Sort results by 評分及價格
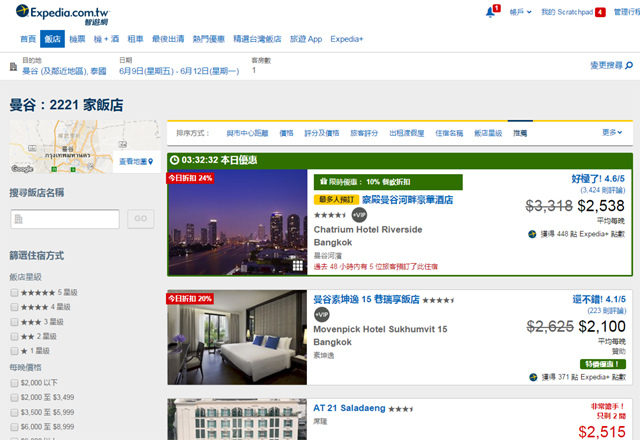The height and width of the screenshot is (440, 640). coord(322,133)
